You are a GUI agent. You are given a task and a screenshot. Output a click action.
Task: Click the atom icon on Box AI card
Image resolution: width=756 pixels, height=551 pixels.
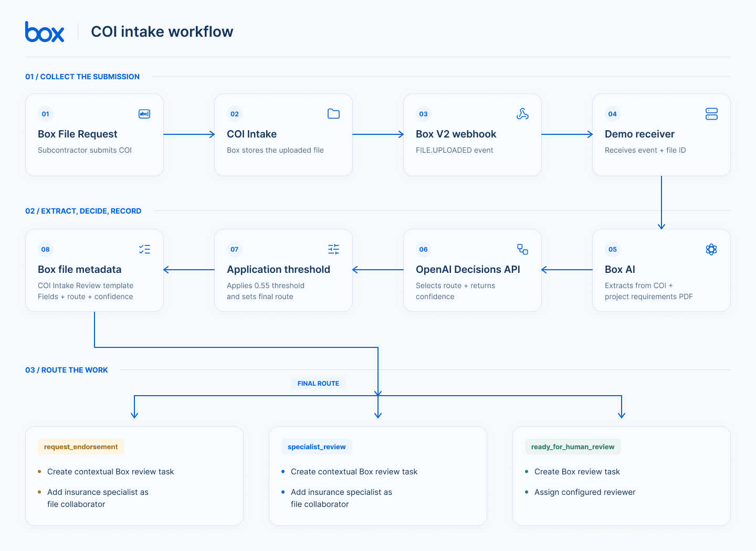tap(711, 249)
